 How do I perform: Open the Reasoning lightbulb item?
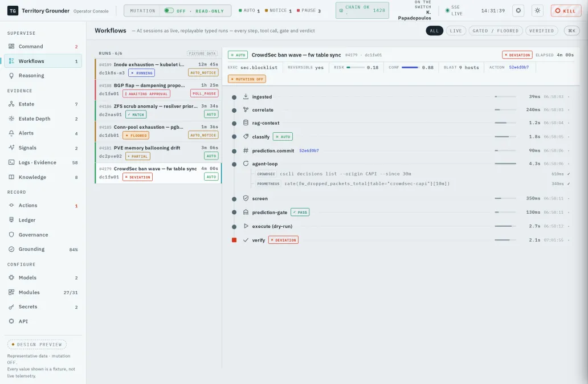(43, 75)
